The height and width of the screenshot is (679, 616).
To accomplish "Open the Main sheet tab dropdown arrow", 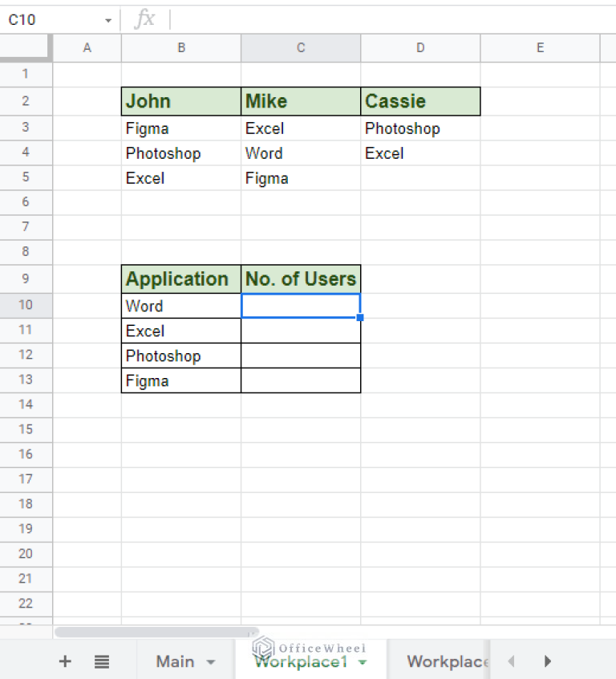I will (211, 662).
